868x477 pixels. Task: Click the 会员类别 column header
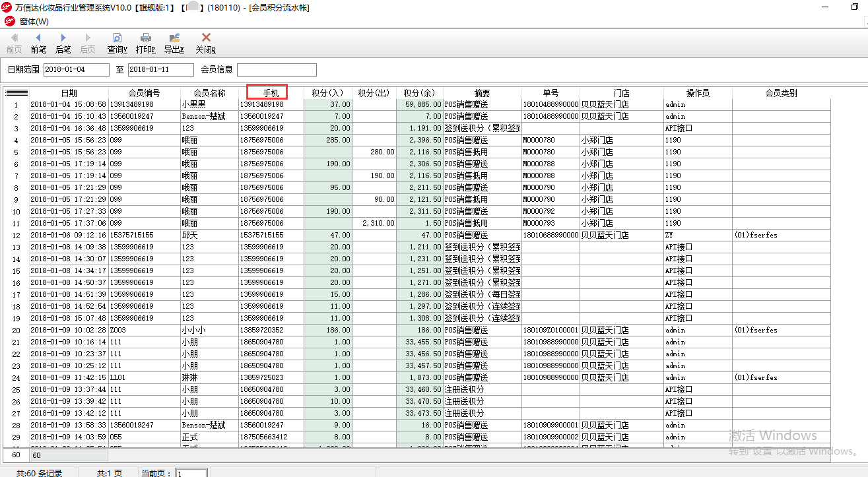[781, 93]
